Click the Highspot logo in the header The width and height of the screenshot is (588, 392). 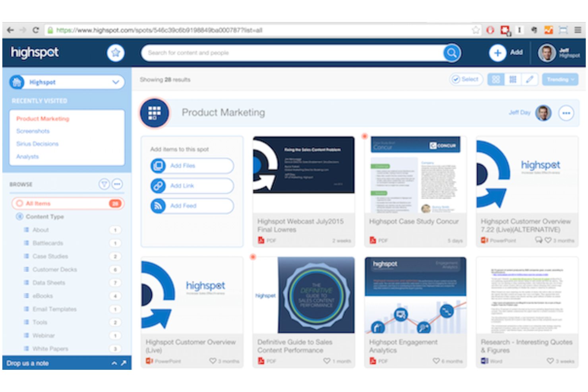pos(35,52)
